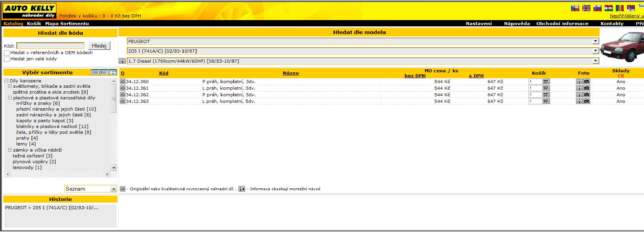Collapse the 'Díly karoserie' tree node
Screen dimensions: 644x232
pyautogui.click(x=6, y=81)
